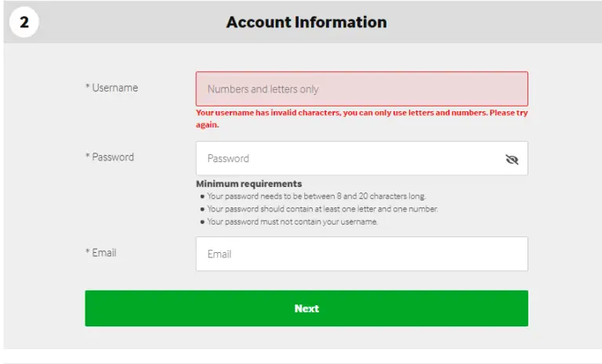Click the Username field label
602x364 pixels.
(x=114, y=88)
